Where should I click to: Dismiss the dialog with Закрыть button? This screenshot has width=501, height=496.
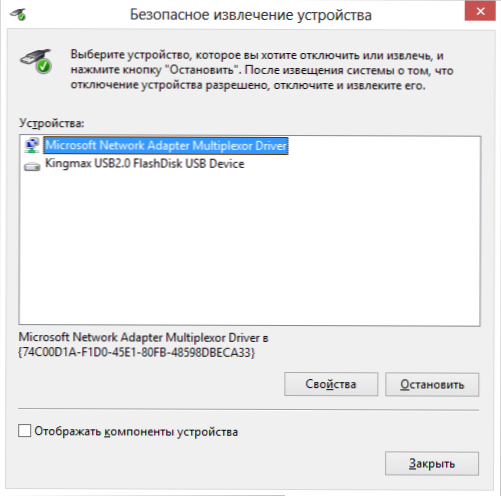(x=432, y=464)
